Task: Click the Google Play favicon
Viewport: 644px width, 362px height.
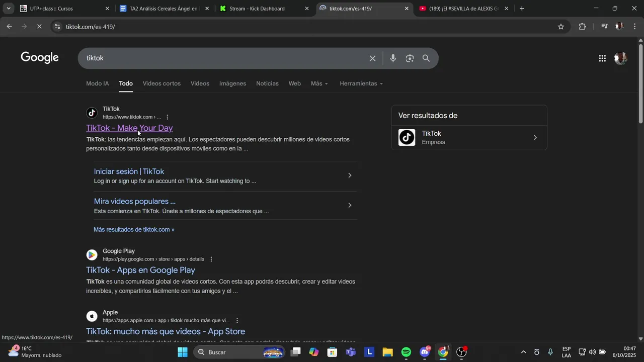Action: tap(92, 255)
